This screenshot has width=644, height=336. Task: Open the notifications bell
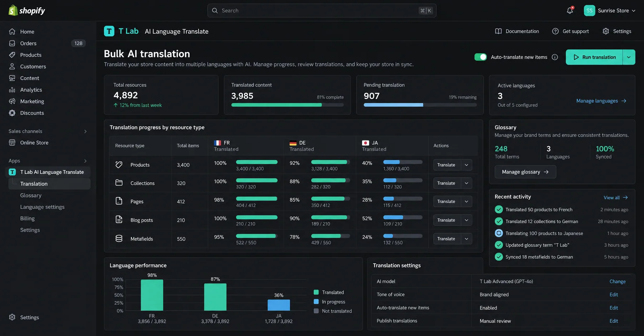pyautogui.click(x=570, y=10)
